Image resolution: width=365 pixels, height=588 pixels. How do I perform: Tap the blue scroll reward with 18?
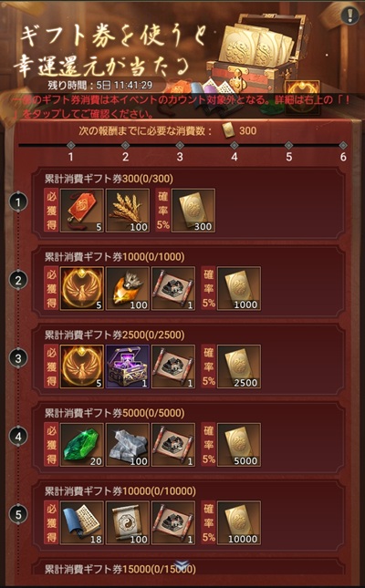coord(82,522)
